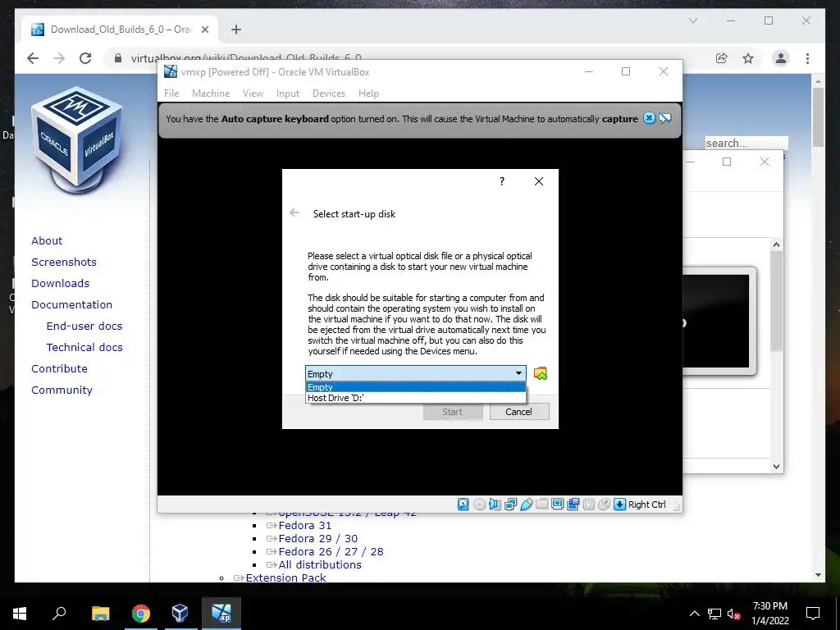Click the question mark help icon in dialog
Image resolution: width=840 pixels, height=630 pixels.
(x=502, y=181)
